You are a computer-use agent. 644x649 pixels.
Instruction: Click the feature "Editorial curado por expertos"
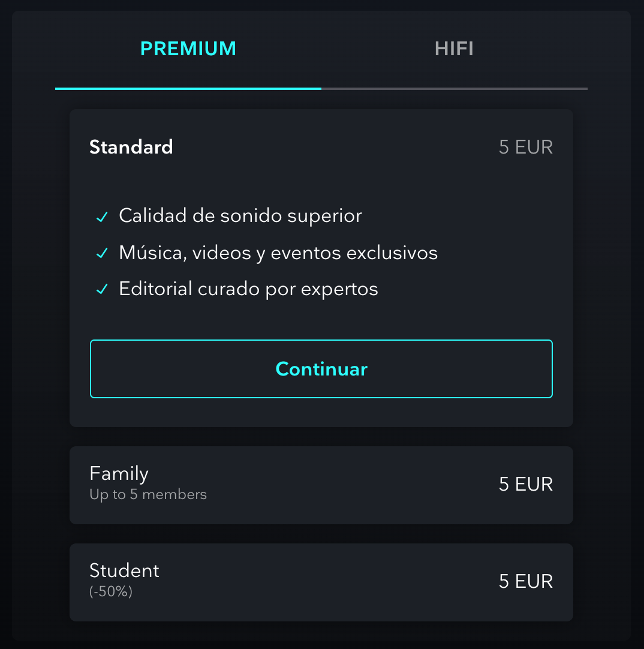coord(248,289)
